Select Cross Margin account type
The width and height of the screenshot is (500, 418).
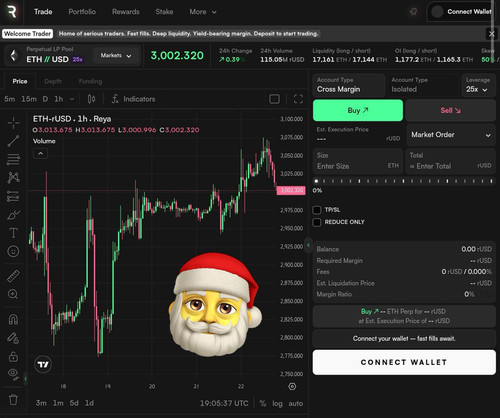[x=349, y=85]
